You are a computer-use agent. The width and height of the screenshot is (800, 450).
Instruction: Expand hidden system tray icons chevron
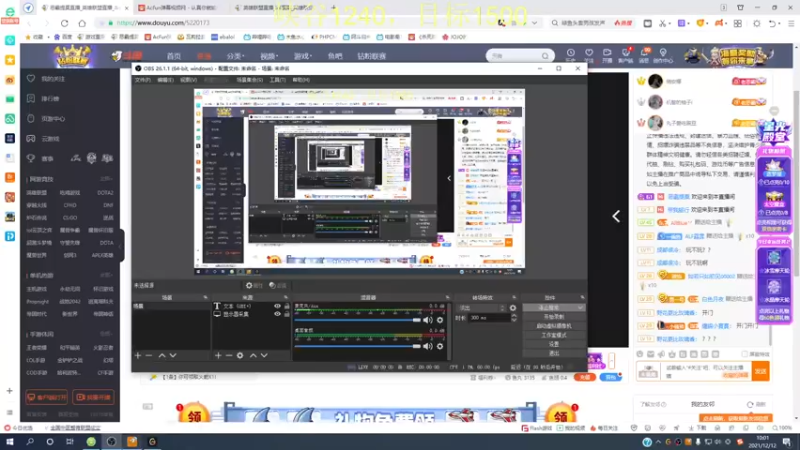pyautogui.click(x=658, y=442)
